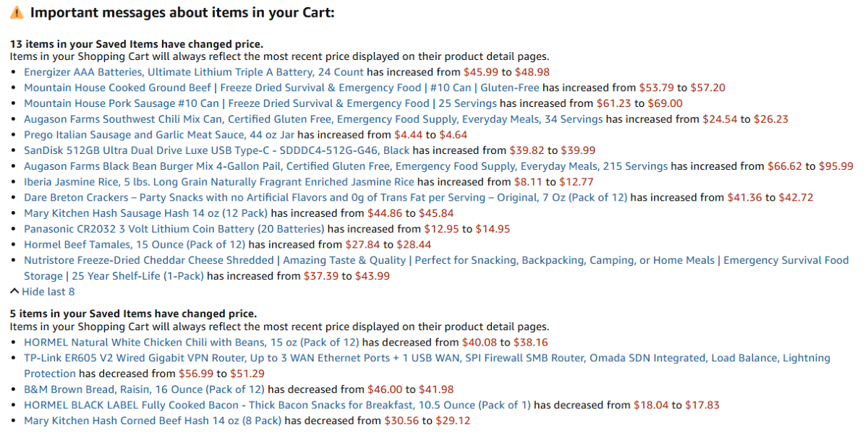Open Dare Breton Crackers product link
The height and width of the screenshot is (435, 868).
[x=325, y=198]
